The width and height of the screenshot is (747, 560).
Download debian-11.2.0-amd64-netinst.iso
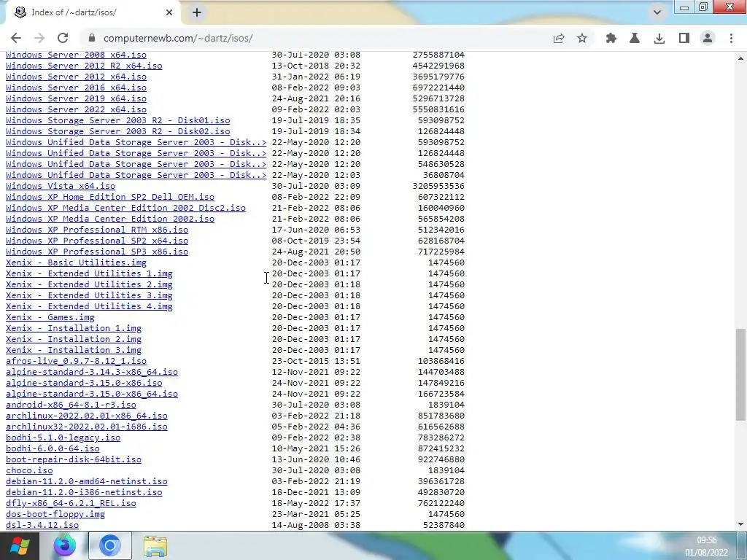[87, 482]
